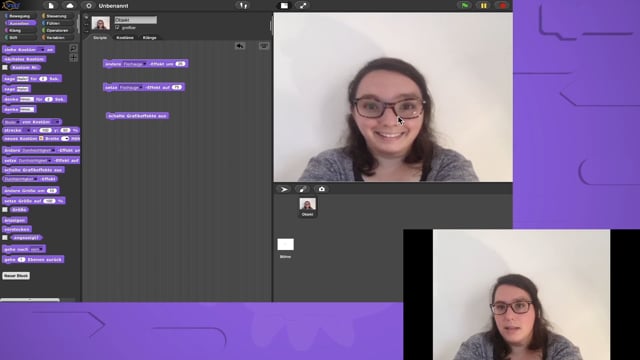Click the number field in setze Fischauge block
This screenshot has width=640, height=360.
coord(176,87)
